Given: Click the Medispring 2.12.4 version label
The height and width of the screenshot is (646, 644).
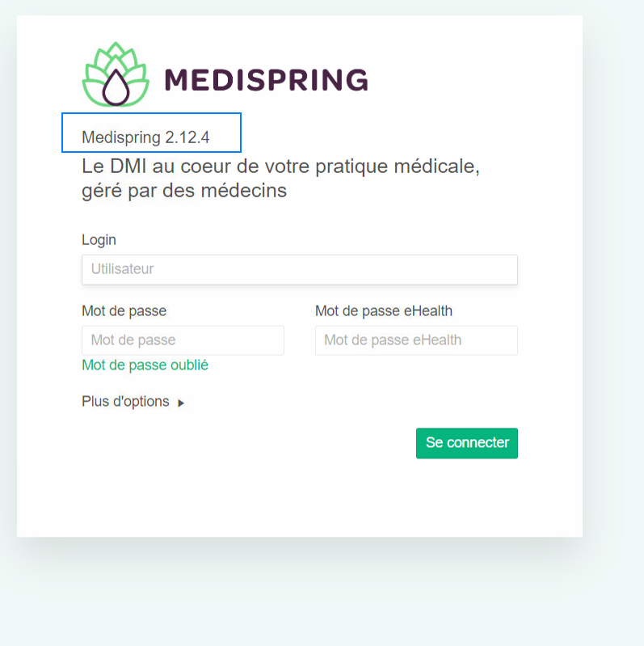Looking at the screenshot, I should (145, 137).
